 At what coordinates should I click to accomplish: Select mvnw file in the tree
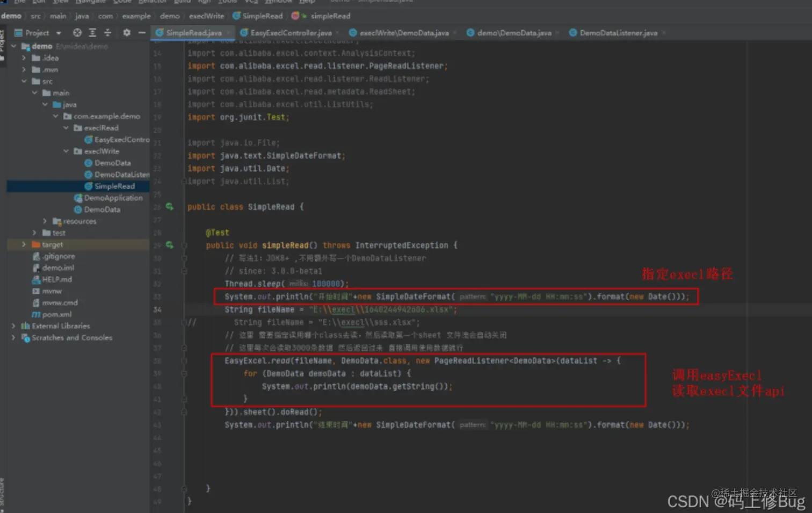click(x=52, y=291)
